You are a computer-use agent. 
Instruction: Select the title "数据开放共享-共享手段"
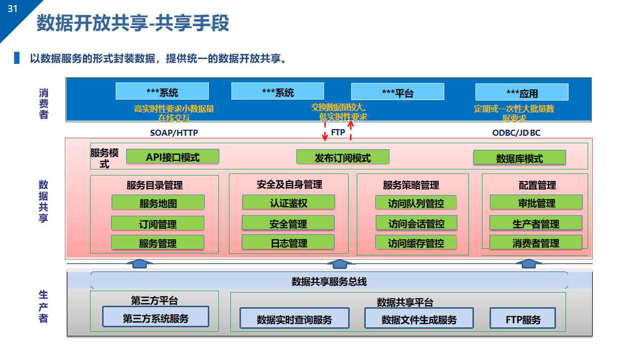[133, 24]
